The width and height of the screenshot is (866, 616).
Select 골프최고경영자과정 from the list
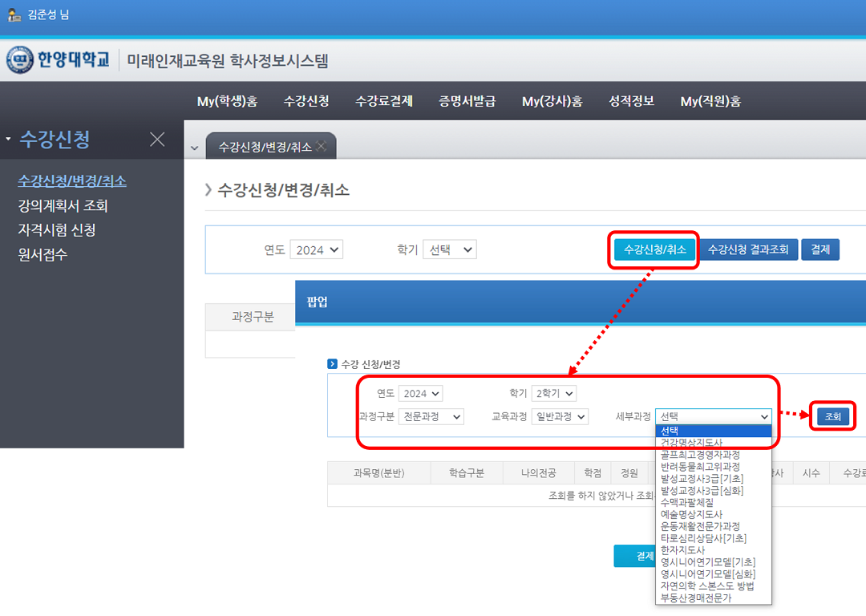[x=700, y=454]
